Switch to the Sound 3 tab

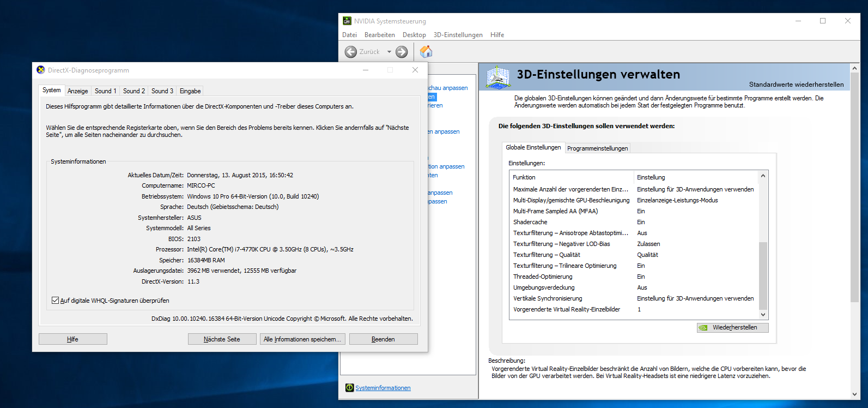162,91
